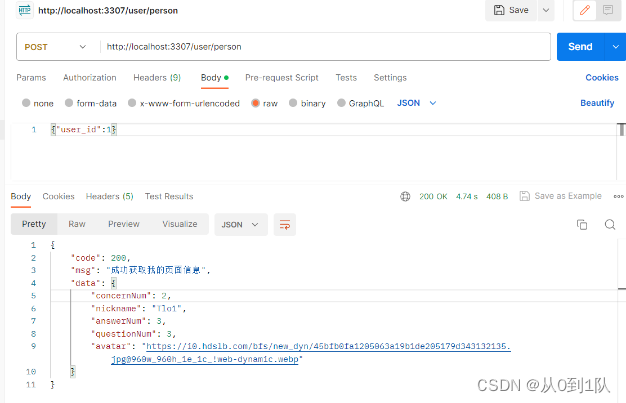Open the response Body tab
Image resolution: width=626 pixels, height=403 pixels.
pyautogui.click(x=21, y=196)
